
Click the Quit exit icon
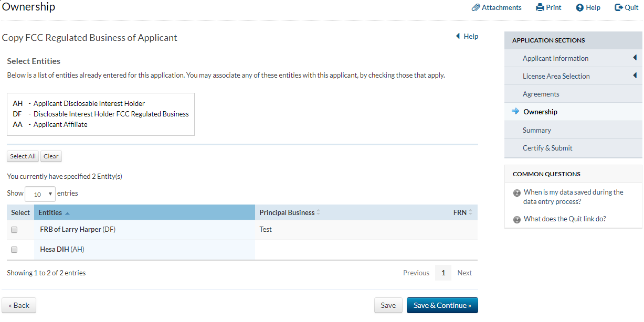[x=618, y=7]
